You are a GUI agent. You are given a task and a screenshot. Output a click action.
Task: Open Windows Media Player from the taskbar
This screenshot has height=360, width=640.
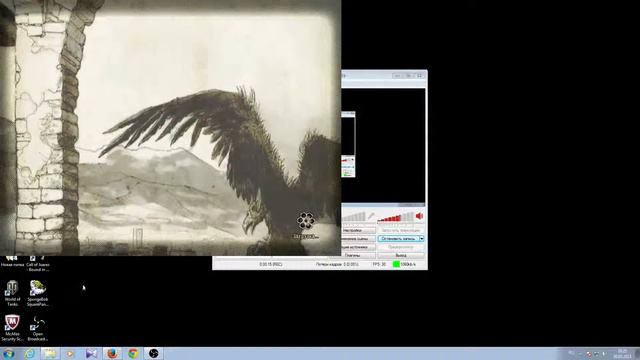(70, 353)
